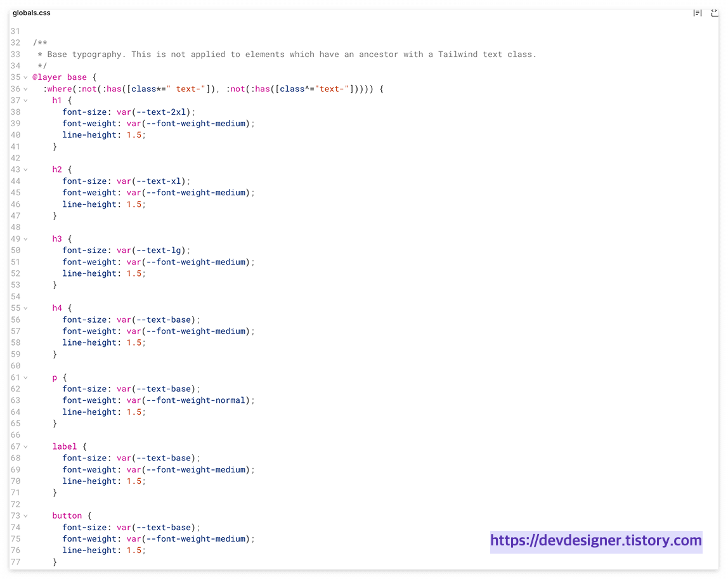This screenshot has width=728, height=579.
Task: Click the 'button' selector text on line 73
Action: tap(67, 516)
